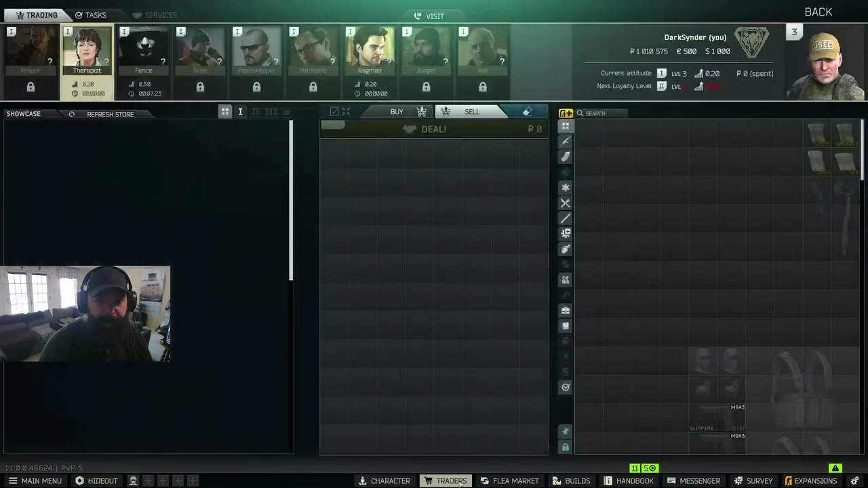This screenshot has height=488, width=868.
Task: Click the operator face icon beside Hideout
Action: coord(133,481)
